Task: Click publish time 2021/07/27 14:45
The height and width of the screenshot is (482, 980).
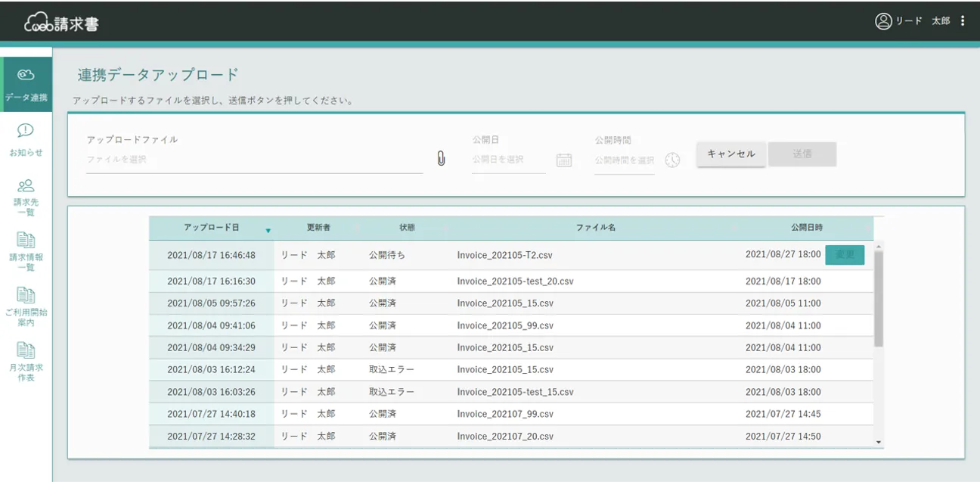Action: click(x=783, y=414)
